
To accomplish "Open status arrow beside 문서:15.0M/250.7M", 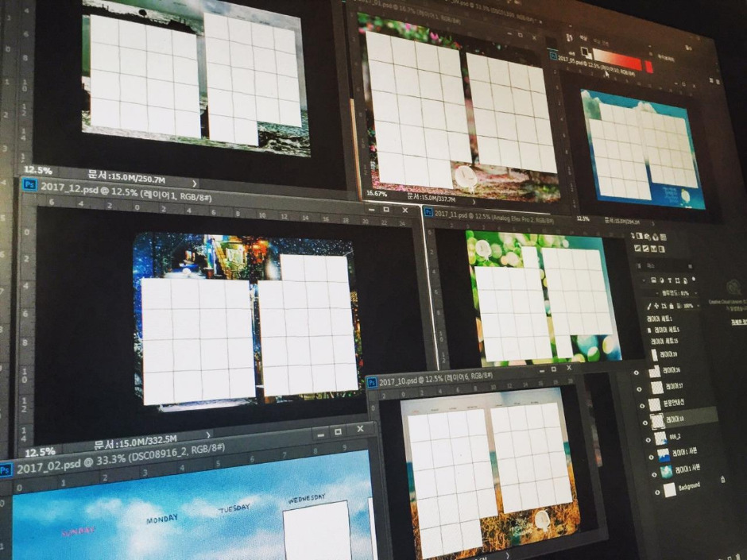I will click(195, 183).
